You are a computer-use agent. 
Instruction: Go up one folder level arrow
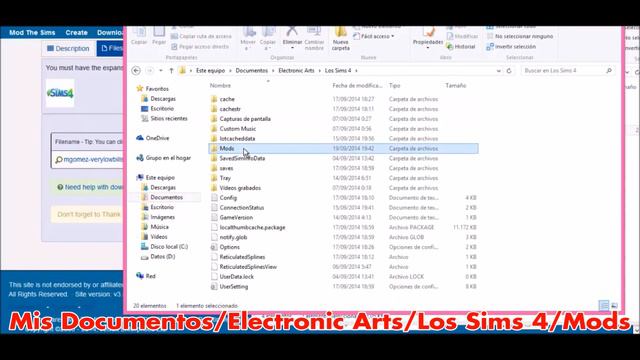[171, 71]
